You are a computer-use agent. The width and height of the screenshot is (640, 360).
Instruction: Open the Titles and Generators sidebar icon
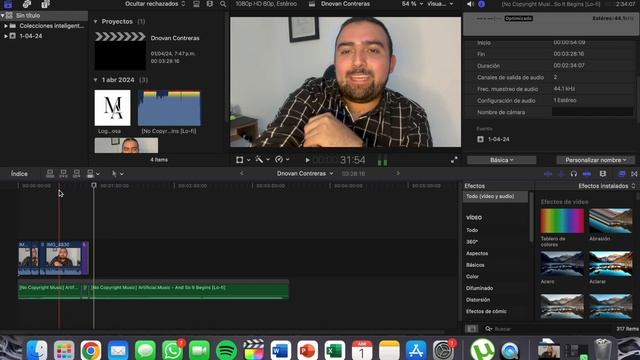pyautogui.click(x=45, y=4)
